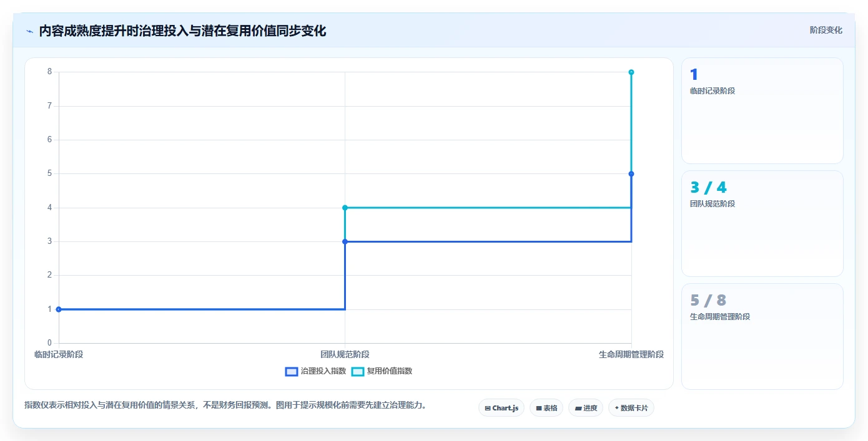Click the x-axis label 团队规范阶段
Image resolution: width=868 pixels, height=441 pixels.
345,354
